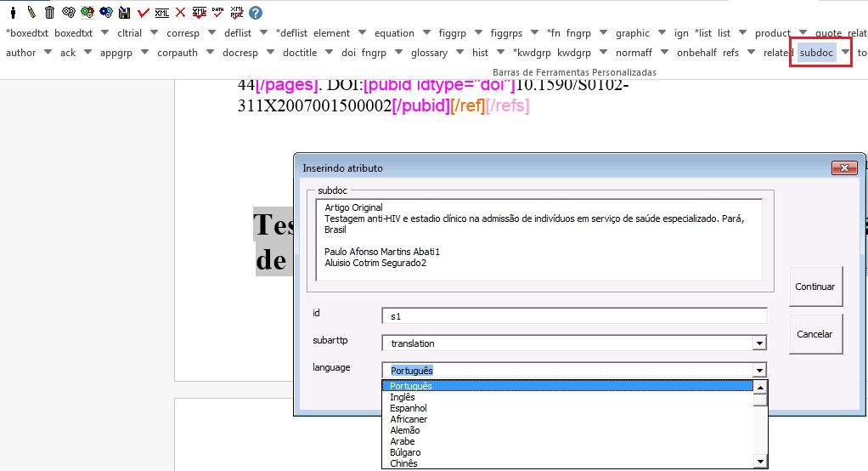
Task: Click the red checkmark icon
Action: 143,13
